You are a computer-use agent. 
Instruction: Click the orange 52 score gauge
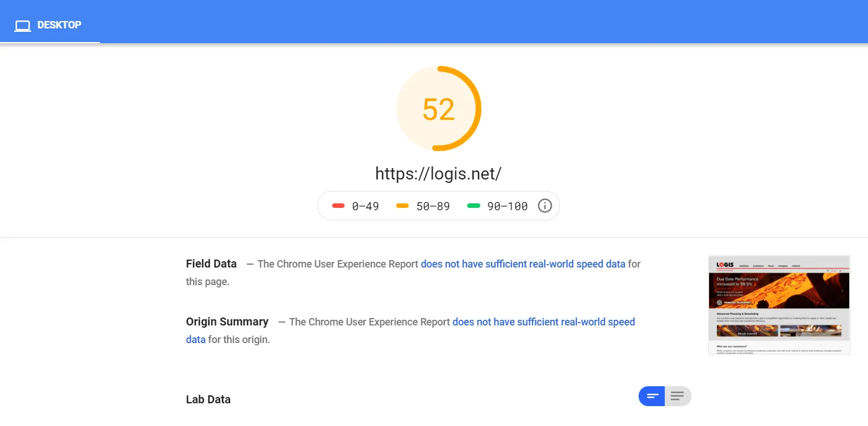click(438, 109)
